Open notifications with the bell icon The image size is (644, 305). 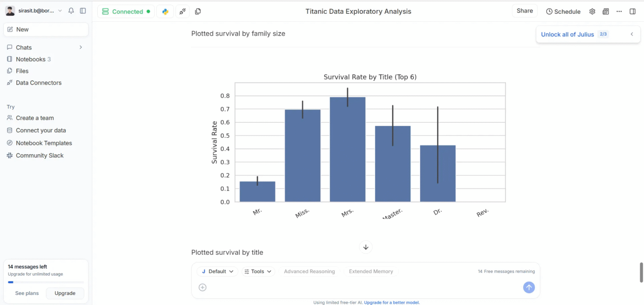click(71, 10)
